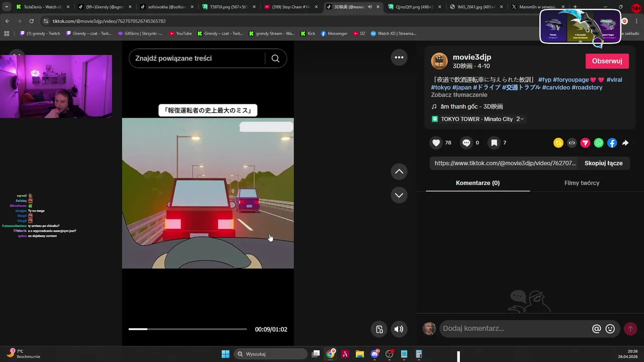
Task: Open Calculator from the taskbar
Action: pyautogui.click(x=419, y=354)
